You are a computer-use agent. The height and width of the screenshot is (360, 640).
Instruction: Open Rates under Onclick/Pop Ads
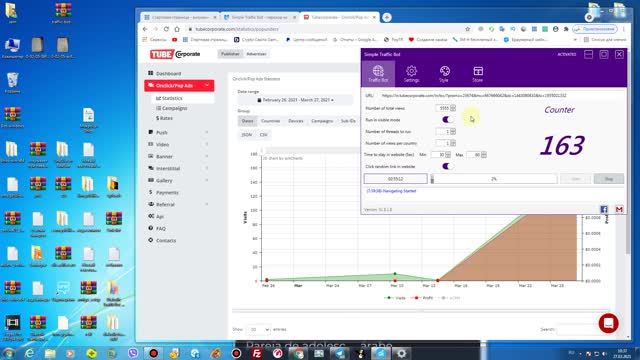164,118
